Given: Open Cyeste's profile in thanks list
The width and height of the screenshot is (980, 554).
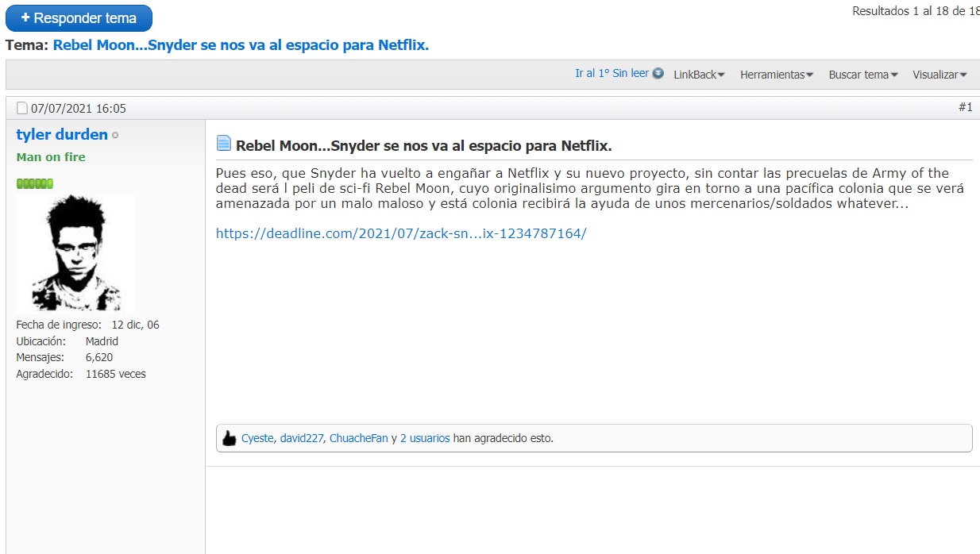Looking at the screenshot, I should [257, 438].
